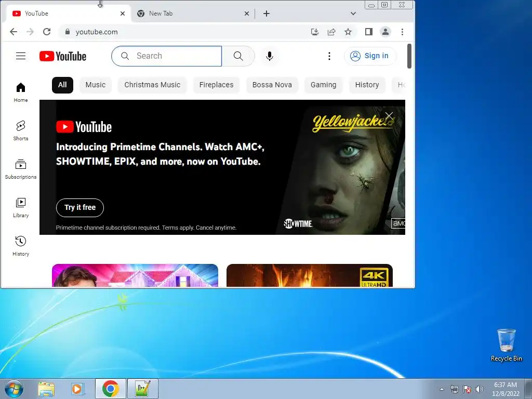The width and height of the screenshot is (532, 399).
Task: Select the YouTube browser tab
Action: coord(69,14)
